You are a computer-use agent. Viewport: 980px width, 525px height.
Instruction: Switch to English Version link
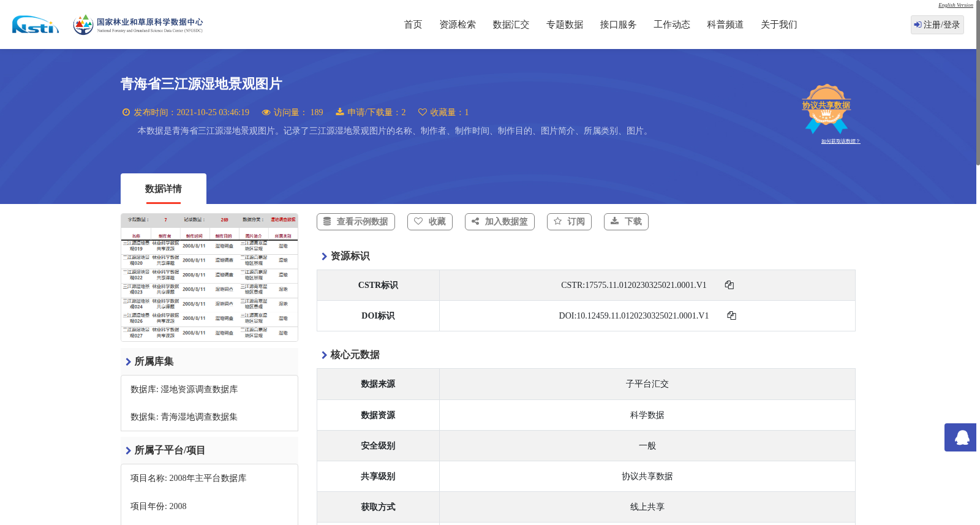[956, 5]
